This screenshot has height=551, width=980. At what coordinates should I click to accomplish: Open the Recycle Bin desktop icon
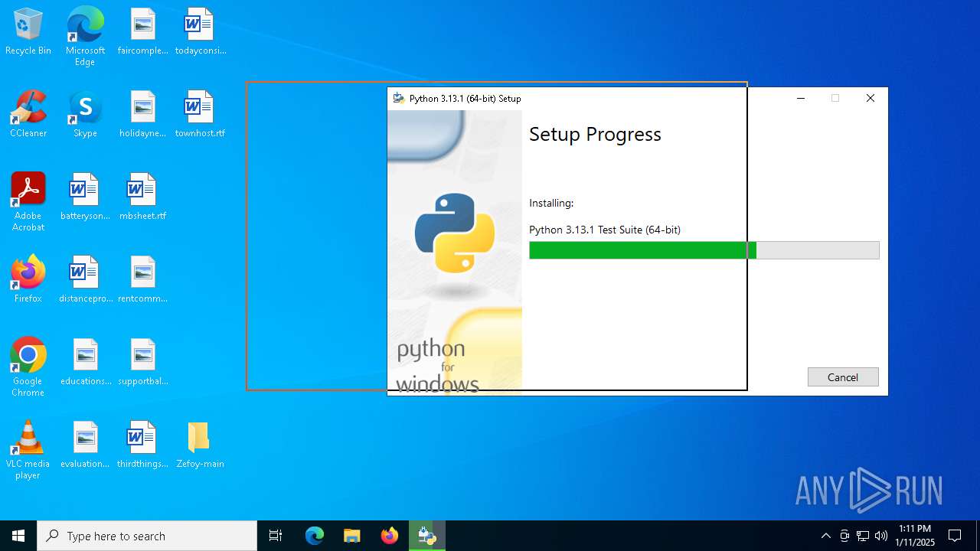click(28, 32)
